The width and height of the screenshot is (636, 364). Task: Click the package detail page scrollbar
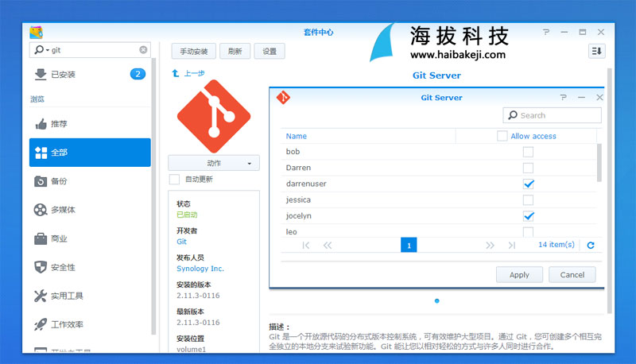(x=609, y=191)
